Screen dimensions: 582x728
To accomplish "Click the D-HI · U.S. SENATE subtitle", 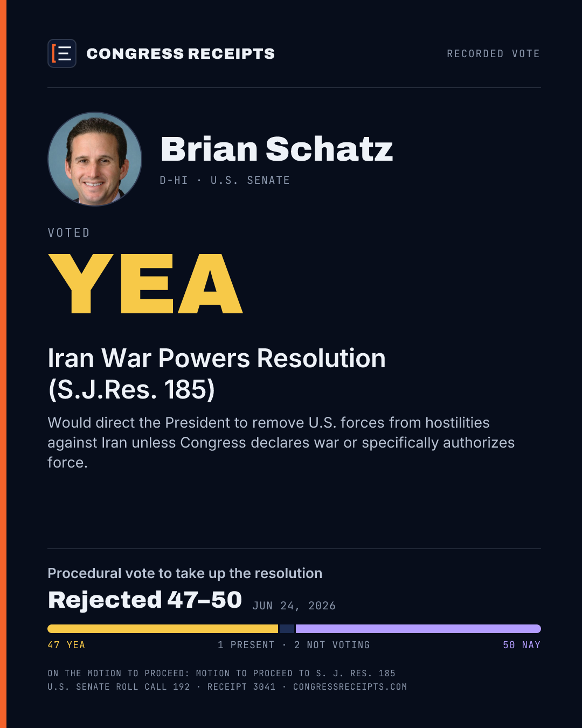I will [225, 180].
